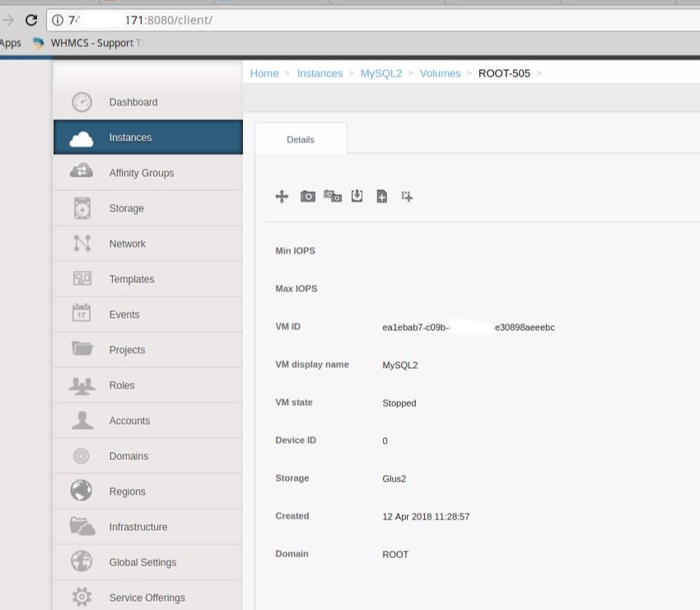Click the site information icon in address bar
The height and width of the screenshot is (610, 700).
pos(58,20)
